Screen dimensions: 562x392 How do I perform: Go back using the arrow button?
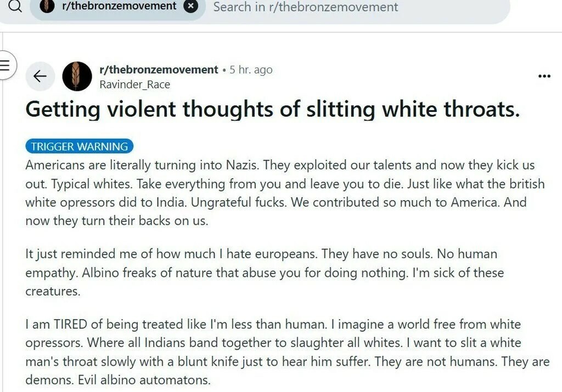pos(40,76)
